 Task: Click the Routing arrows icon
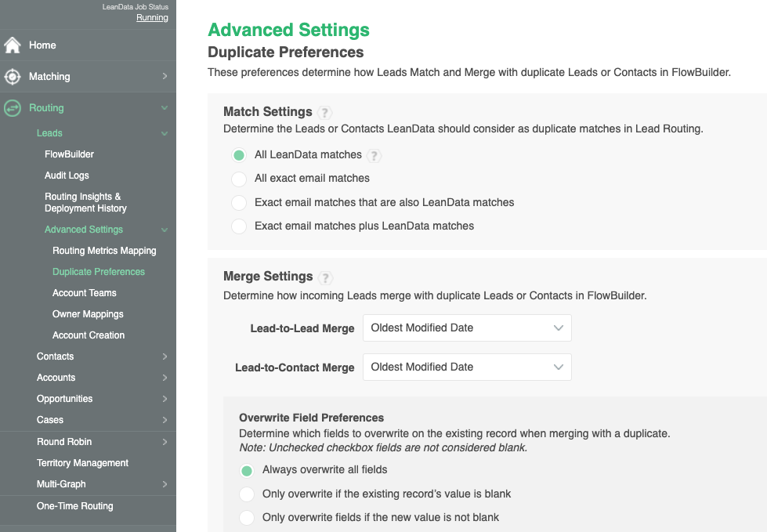pos(13,108)
